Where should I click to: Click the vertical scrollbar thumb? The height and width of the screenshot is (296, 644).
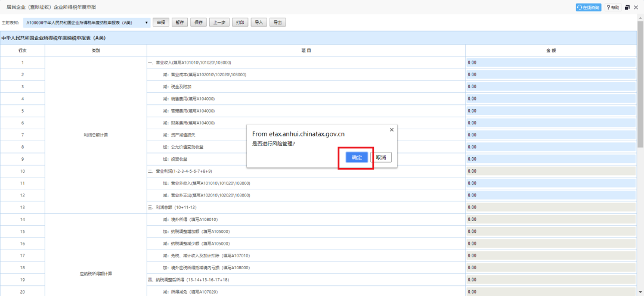[x=640, y=84]
